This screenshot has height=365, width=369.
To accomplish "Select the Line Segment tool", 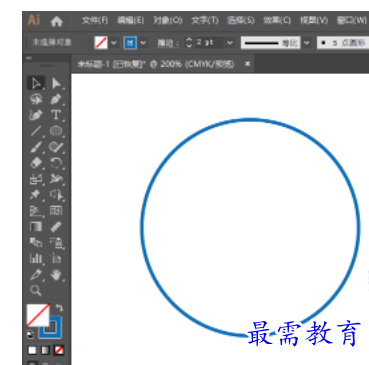I will [36, 131].
